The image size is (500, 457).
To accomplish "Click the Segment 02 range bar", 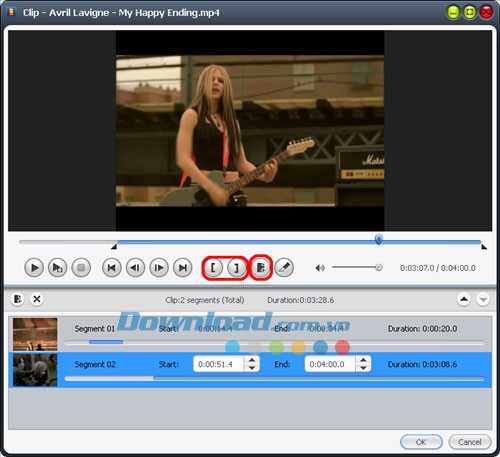I will [274, 378].
